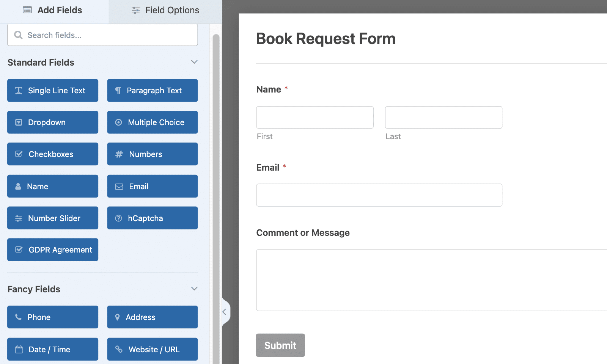This screenshot has height=364, width=607.
Task: Add a Paragraph Text field
Action: coord(152,90)
